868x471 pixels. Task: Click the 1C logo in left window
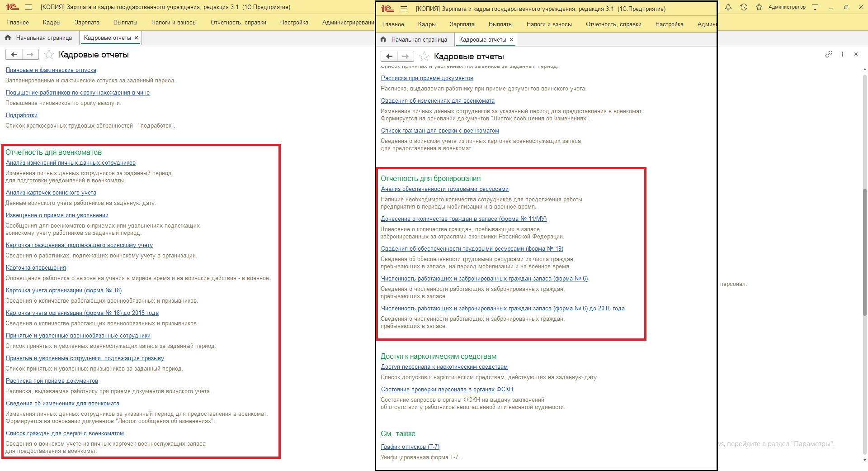[12, 7]
